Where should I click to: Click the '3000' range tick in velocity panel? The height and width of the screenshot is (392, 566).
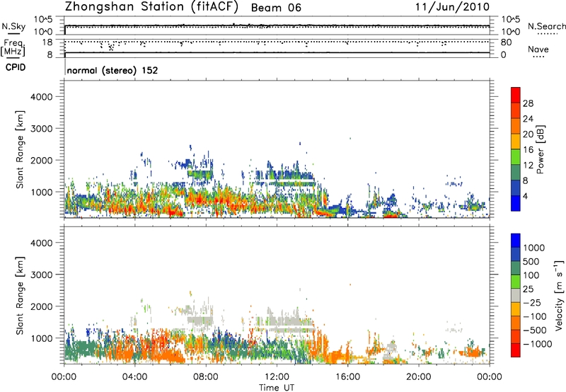42,275
